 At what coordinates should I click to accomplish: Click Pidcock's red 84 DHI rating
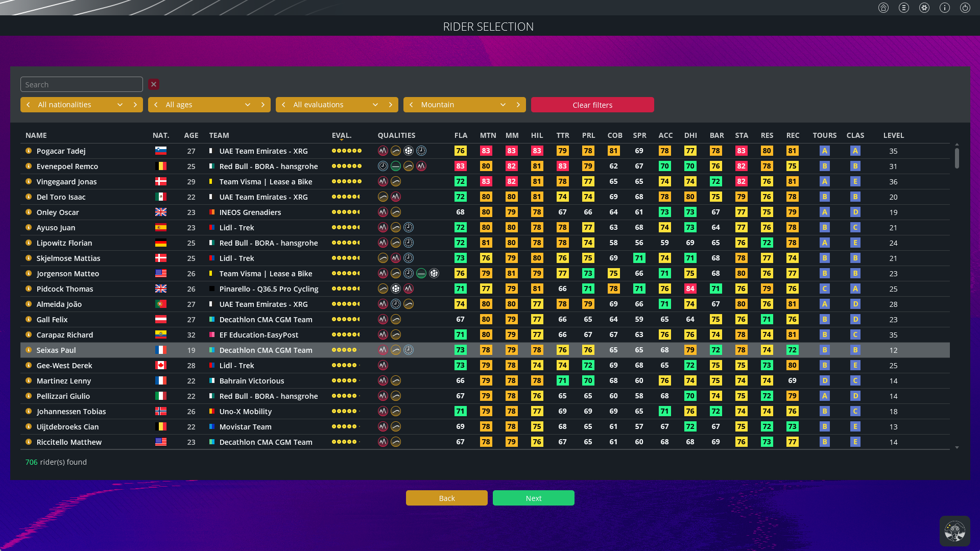click(690, 289)
